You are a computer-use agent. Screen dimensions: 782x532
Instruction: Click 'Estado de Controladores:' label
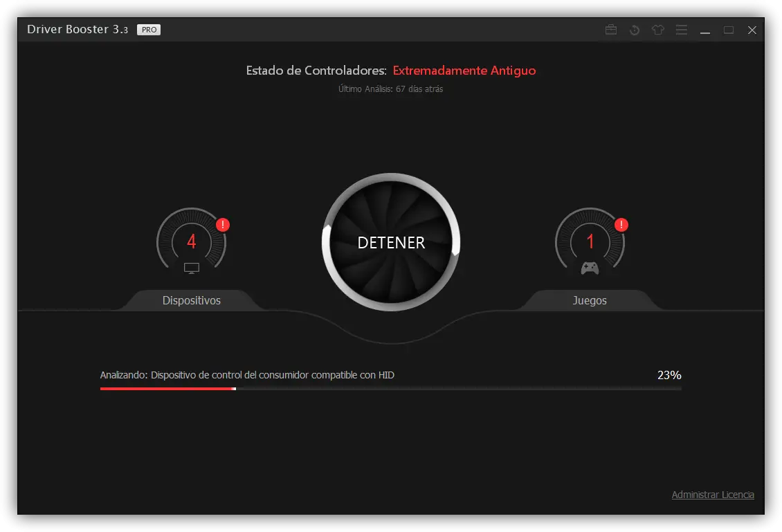tap(316, 71)
